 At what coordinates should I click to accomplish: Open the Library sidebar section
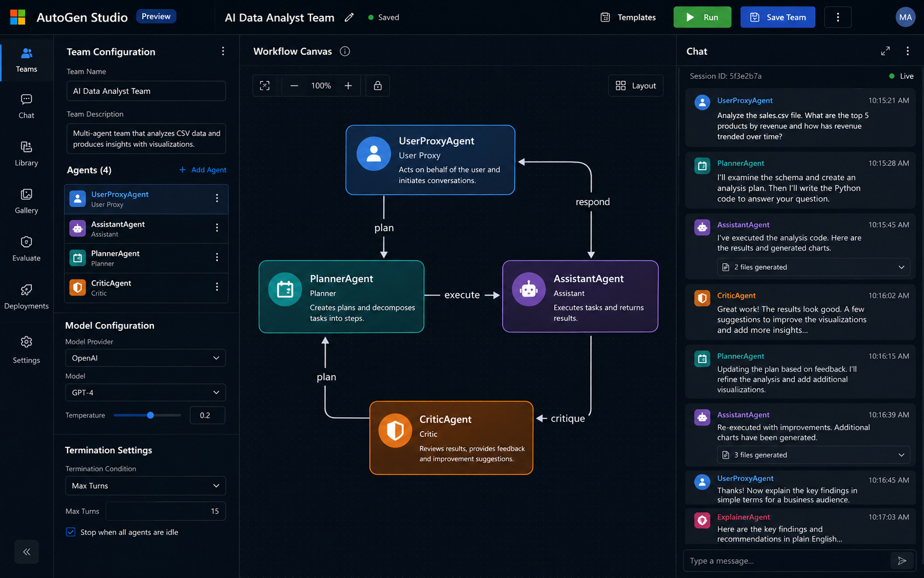26,154
